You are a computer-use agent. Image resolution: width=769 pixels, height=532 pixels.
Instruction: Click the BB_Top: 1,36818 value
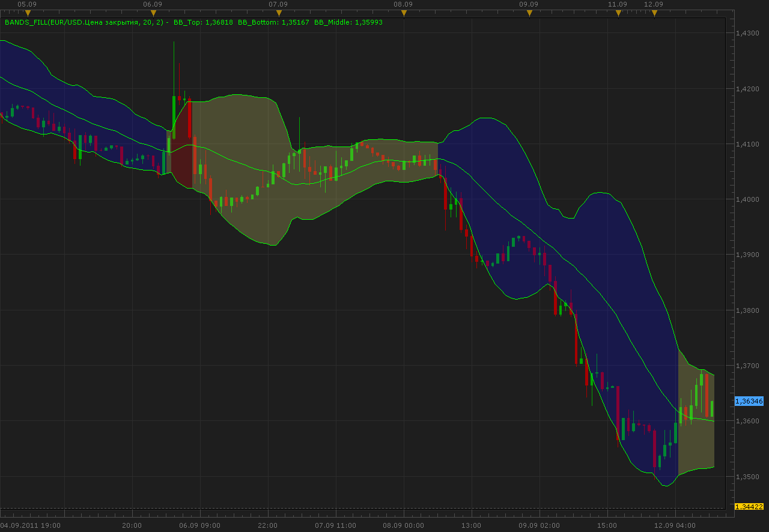pyautogui.click(x=203, y=22)
